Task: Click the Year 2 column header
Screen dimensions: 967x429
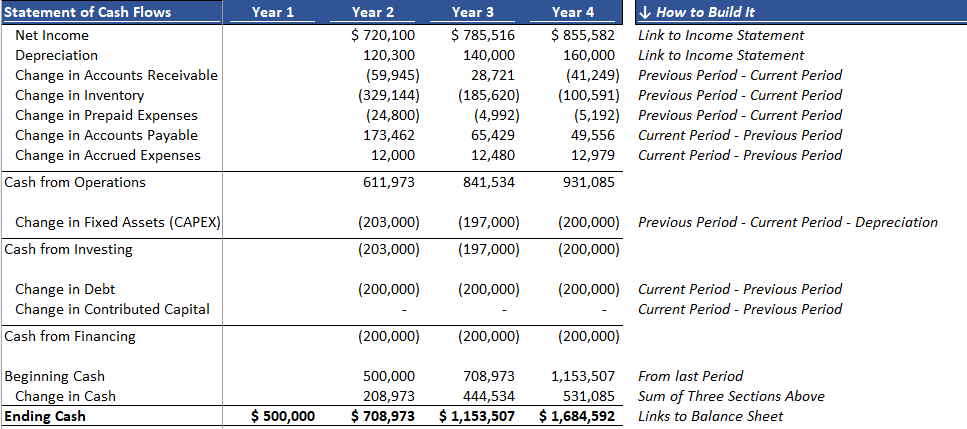Action: coord(372,12)
